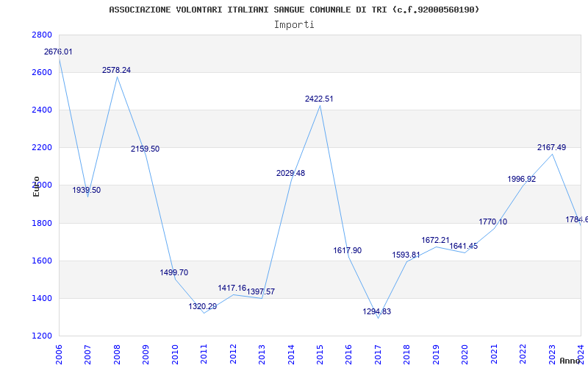Click x-axis year label 2020
Image resolution: width=588 pixels, height=368 pixels.
point(465,355)
